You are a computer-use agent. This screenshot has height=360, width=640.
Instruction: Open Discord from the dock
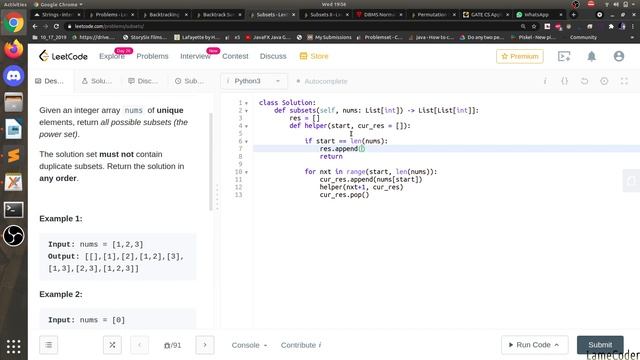[13, 76]
